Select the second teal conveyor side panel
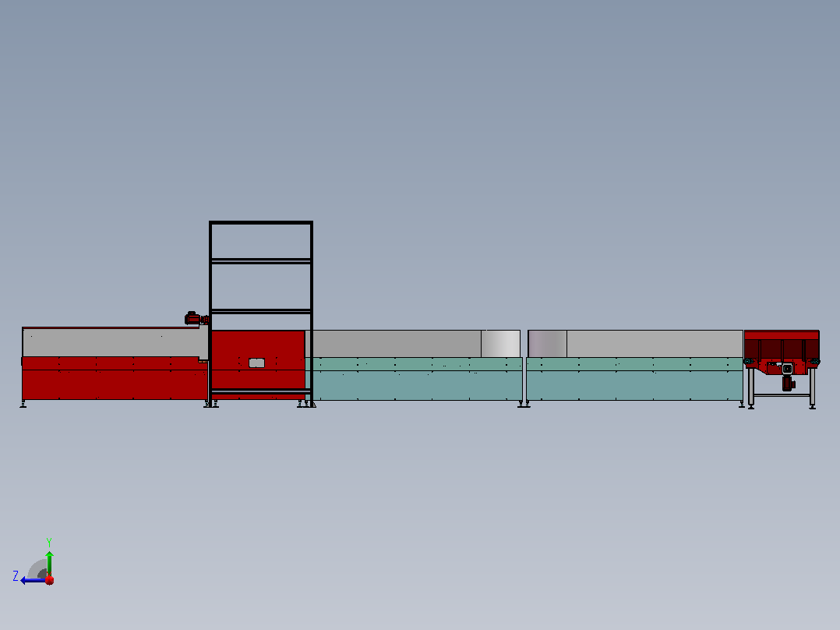Screen dimensions: 840x630 (x=635, y=379)
